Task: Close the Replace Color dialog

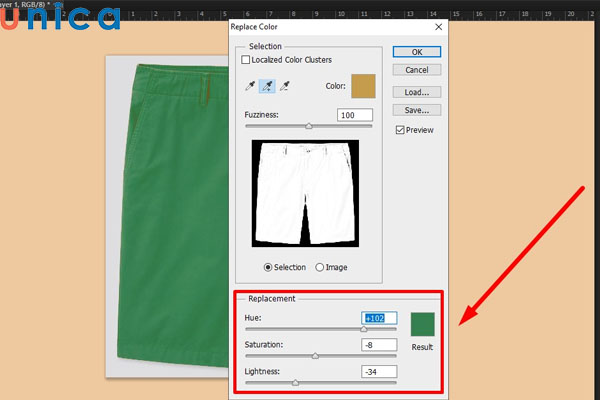Action: coord(439,27)
